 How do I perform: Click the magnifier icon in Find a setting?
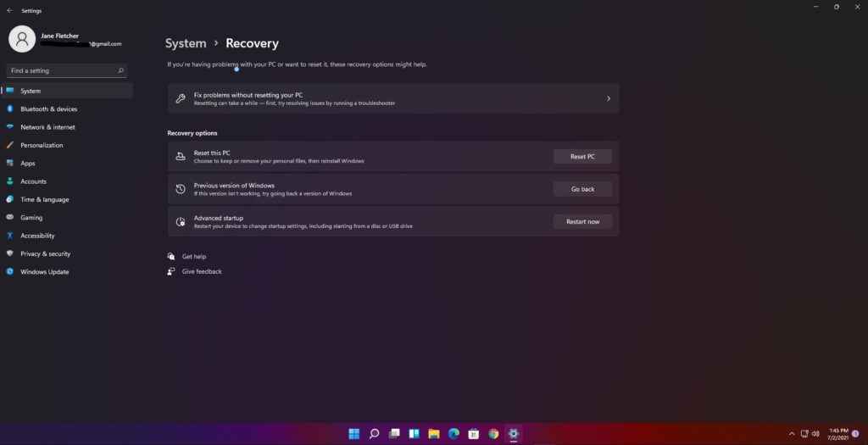click(120, 71)
